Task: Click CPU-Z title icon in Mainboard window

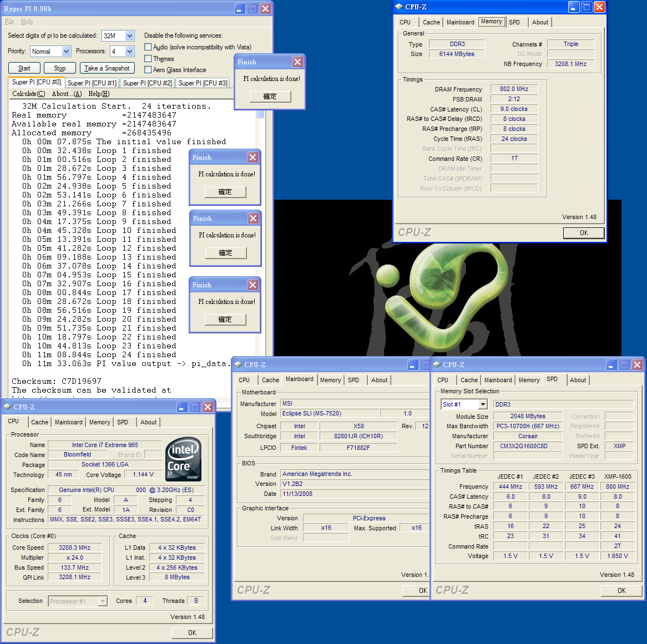Action: click(x=238, y=365)
